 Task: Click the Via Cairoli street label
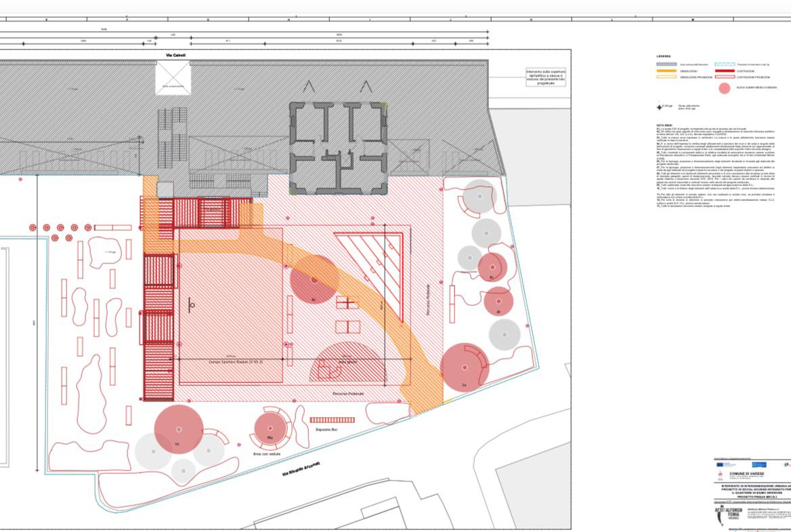point(175,55)
